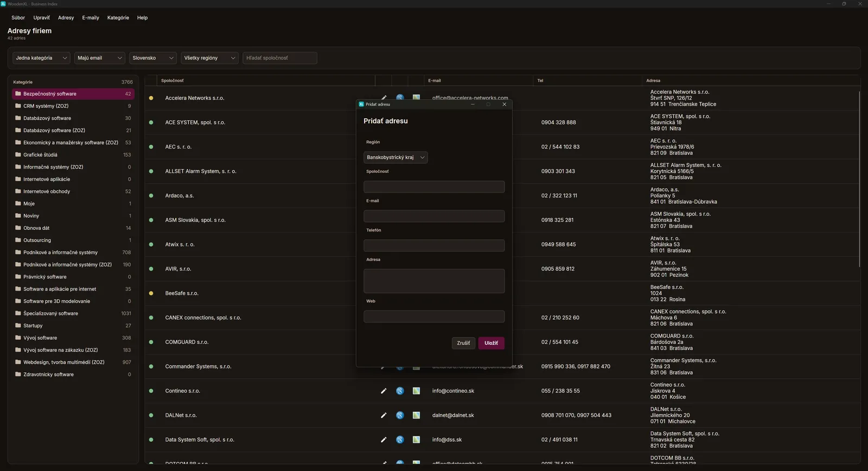Image resolution: width=868 pixels, height=471 pixels.
Task: Open the map icon for Data System Soft
Action: pyautogui.click(x=416, y=440)
